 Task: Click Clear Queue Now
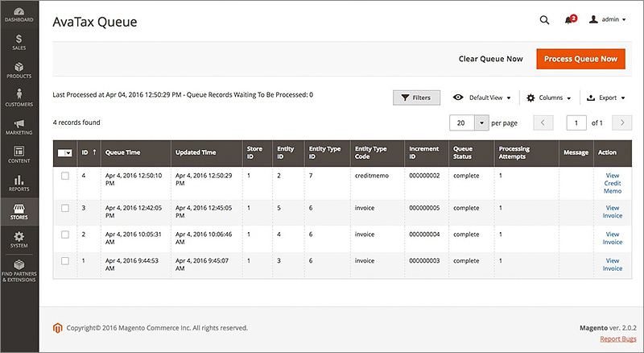490,59
